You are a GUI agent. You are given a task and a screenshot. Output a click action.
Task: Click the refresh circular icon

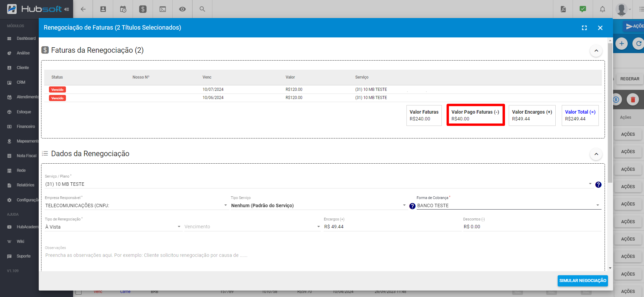[638, 44]
